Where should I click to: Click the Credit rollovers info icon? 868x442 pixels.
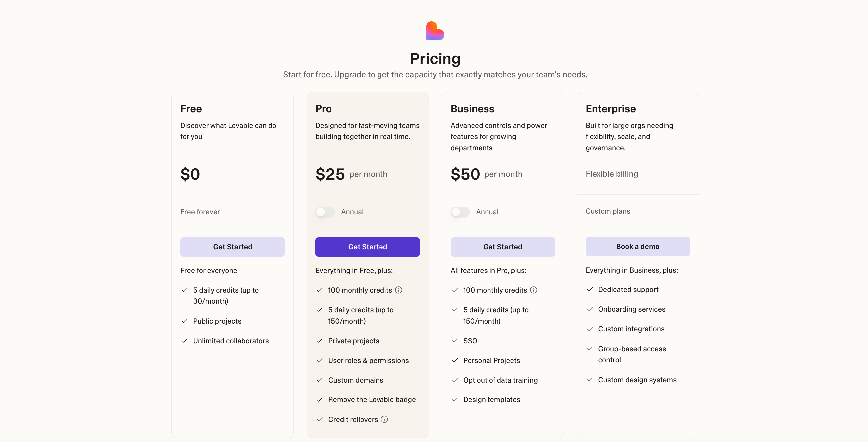(x=384, y=419)
